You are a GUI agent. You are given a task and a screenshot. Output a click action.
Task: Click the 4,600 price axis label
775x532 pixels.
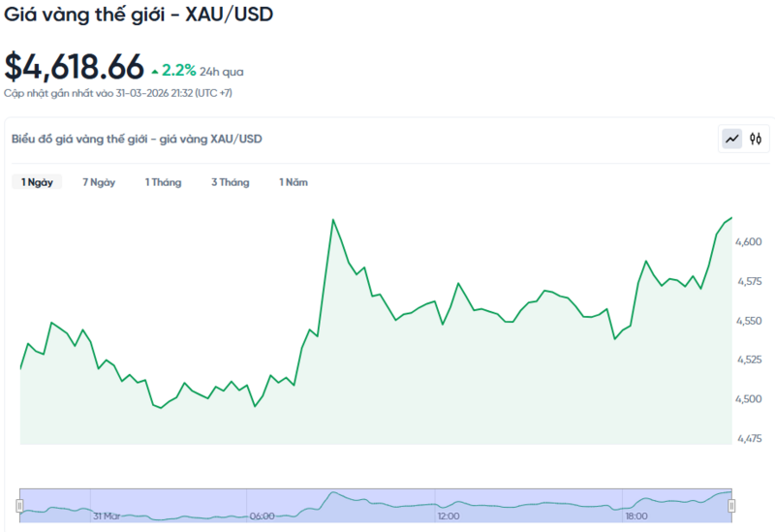(749, 241)
